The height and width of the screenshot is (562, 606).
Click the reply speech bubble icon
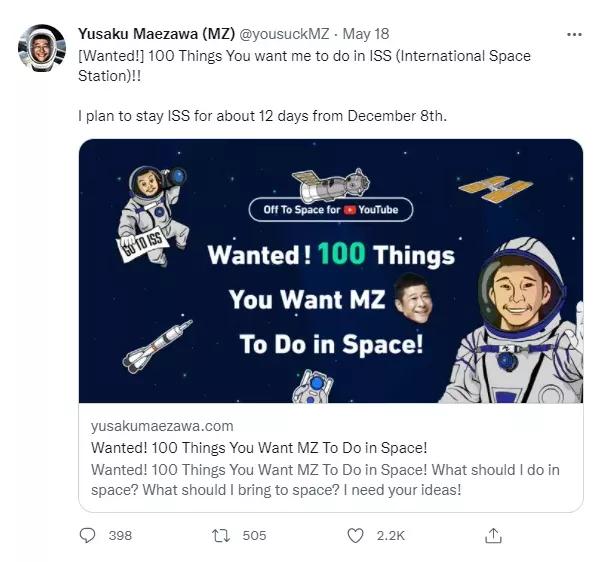87,535
